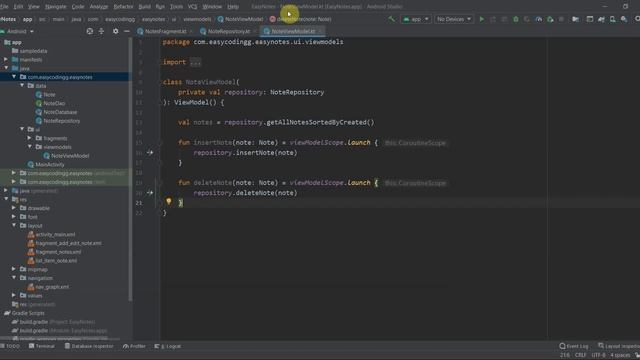Click the viewmodels breadcrumb in navigation bar

[197, 19]
